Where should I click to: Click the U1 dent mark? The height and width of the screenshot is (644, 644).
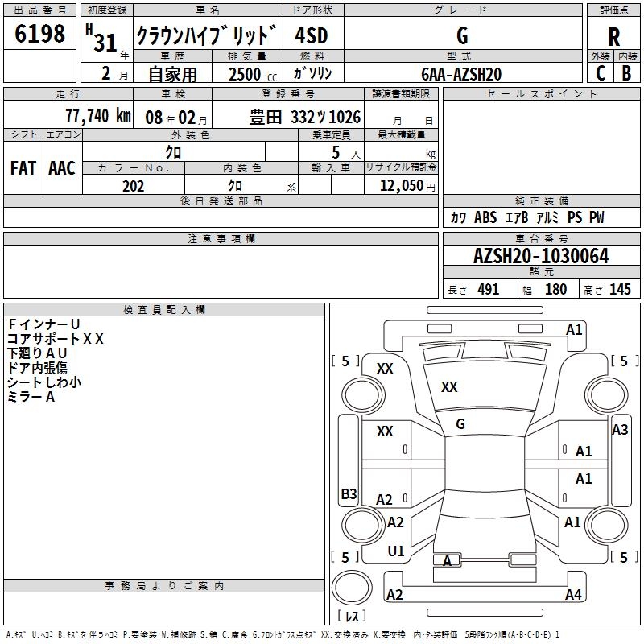click(x=396, y=551)
